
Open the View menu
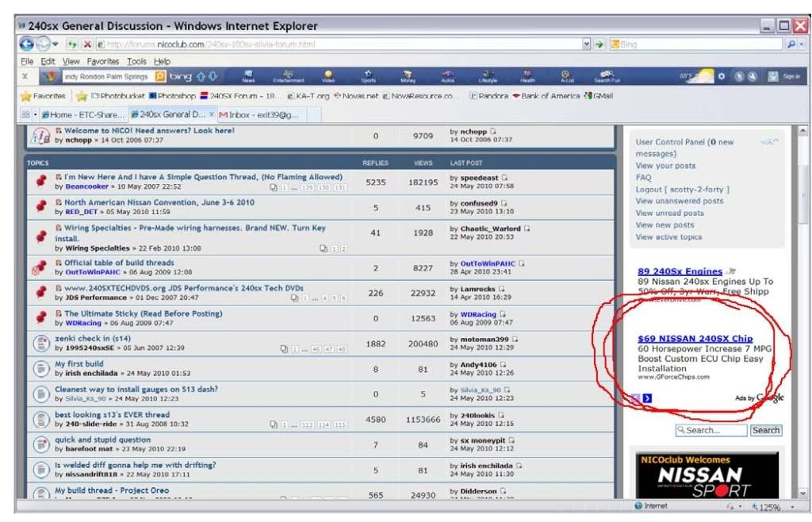tap(71, 61)
